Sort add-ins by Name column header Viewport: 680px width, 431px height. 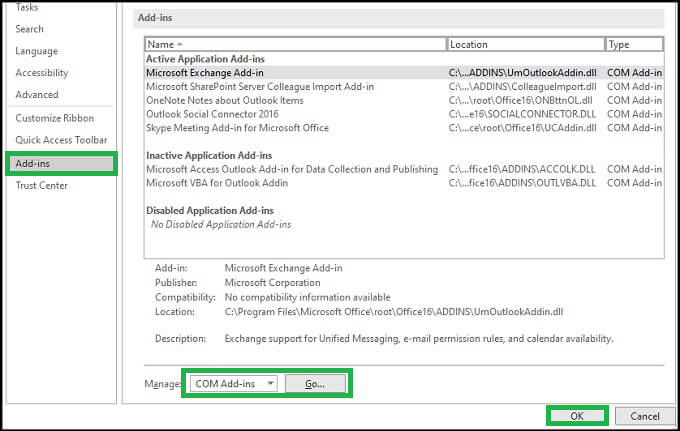tap(295, 44)
